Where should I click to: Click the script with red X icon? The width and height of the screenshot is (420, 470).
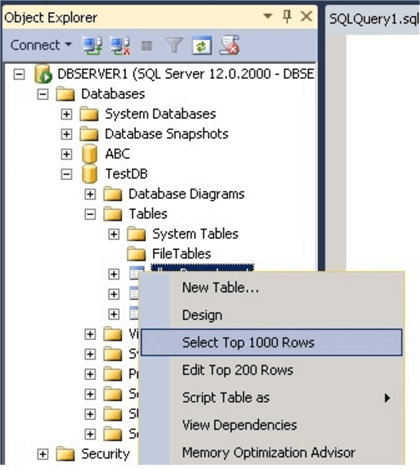[x=229, y=45]
